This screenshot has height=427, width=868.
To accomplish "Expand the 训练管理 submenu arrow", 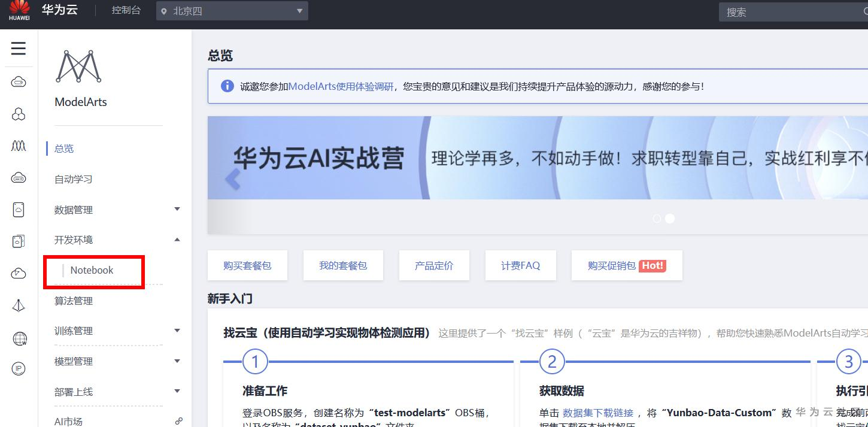I will pos(177,331).
